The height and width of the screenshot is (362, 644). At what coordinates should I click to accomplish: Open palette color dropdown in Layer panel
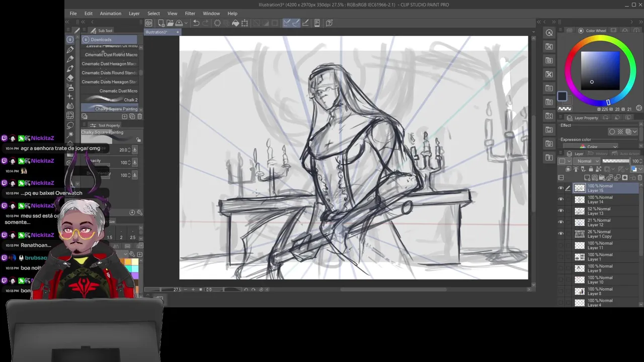coord(565,161)
